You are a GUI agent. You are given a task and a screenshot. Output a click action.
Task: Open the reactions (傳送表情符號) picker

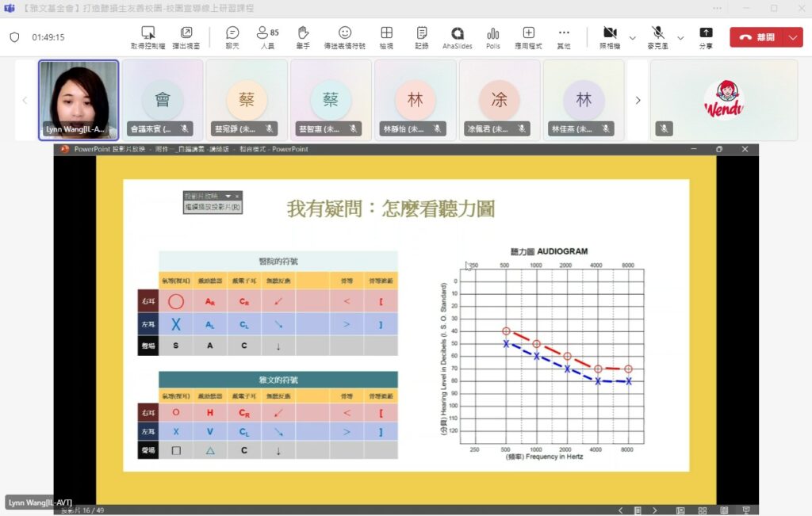tap(345, 36)
